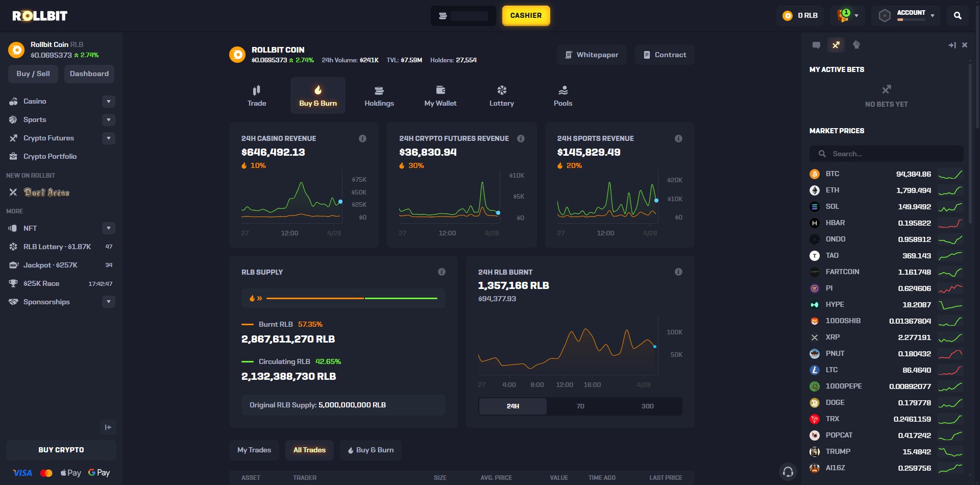Open the rewards dropdown arrow
This screenshot has height=485, width=980.
(x=856, y=16)
